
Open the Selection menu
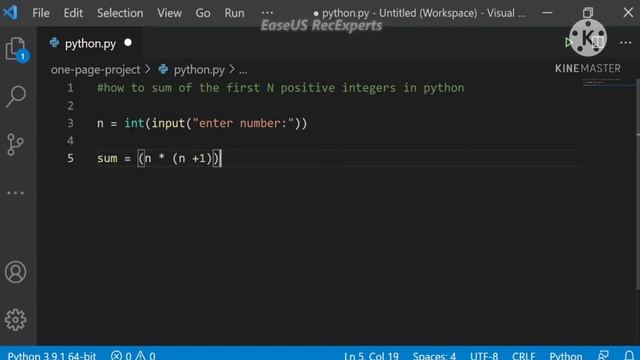pyautogui.click(x=120, y=13)
